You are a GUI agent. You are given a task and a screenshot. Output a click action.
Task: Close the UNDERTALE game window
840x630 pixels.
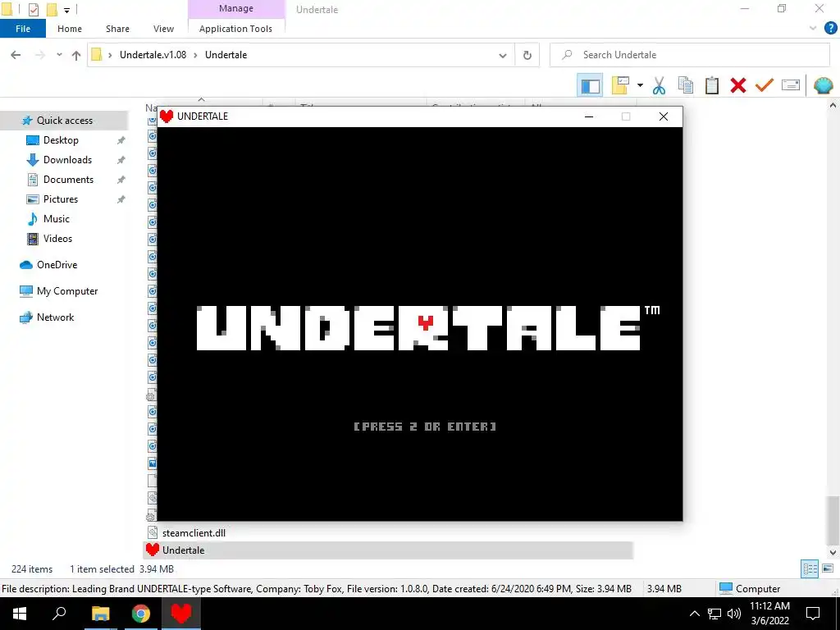[x=663, y=116]
